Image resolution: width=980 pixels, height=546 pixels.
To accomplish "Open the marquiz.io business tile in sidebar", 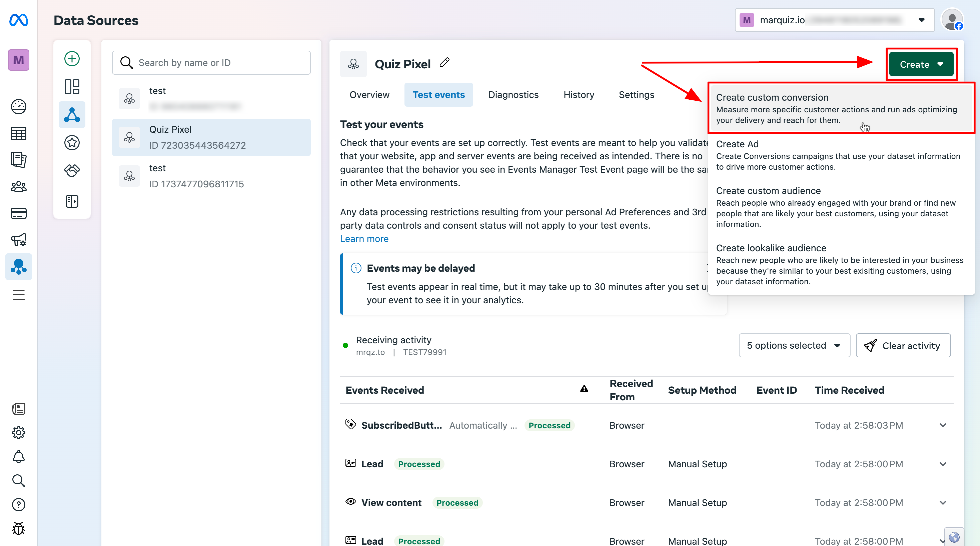I will (x=18, y=60).
